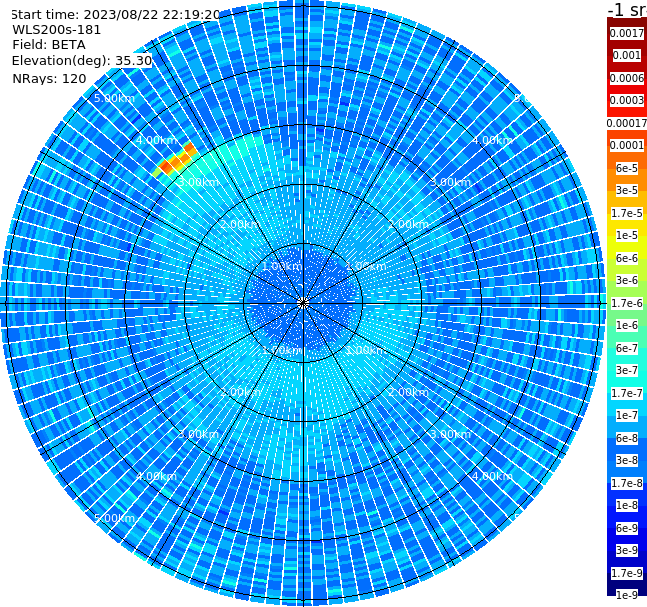
Task: Click the 0.0006 colorbar value
Action: (x=627, y=78)
